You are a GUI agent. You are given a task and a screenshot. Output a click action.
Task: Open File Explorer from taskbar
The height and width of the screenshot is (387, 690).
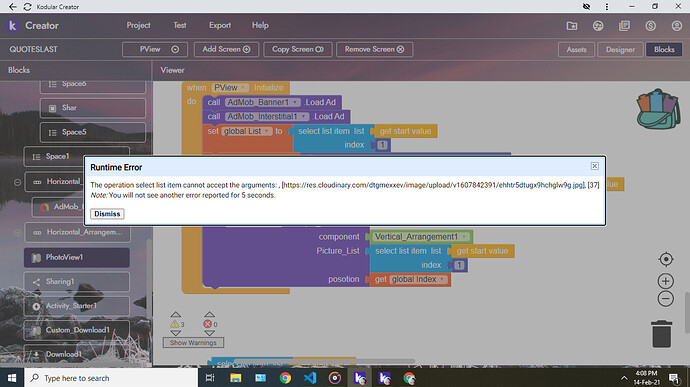pos(235,378)
